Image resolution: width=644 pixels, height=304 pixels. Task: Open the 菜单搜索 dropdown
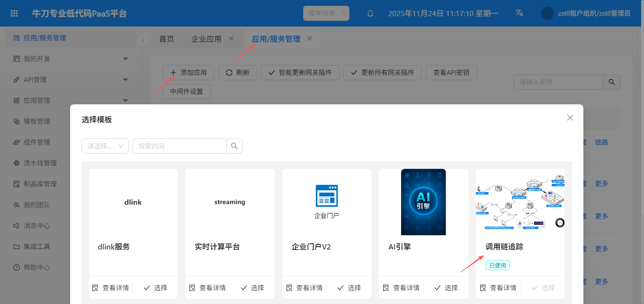(326, 13)
